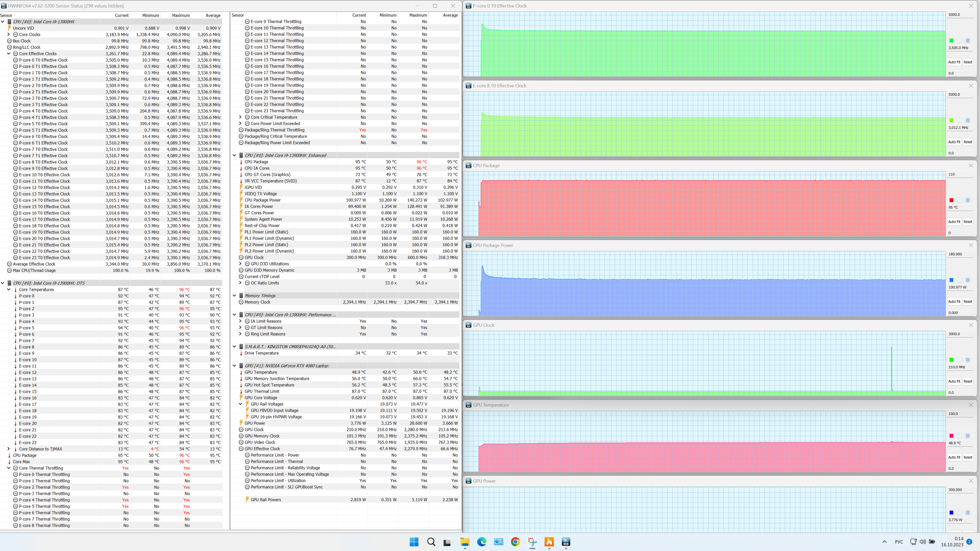The width and height of the screenshot is (980, 551).
Task: Pick the blue CPU Package Power swatch
Action: (x=951, y=280)
